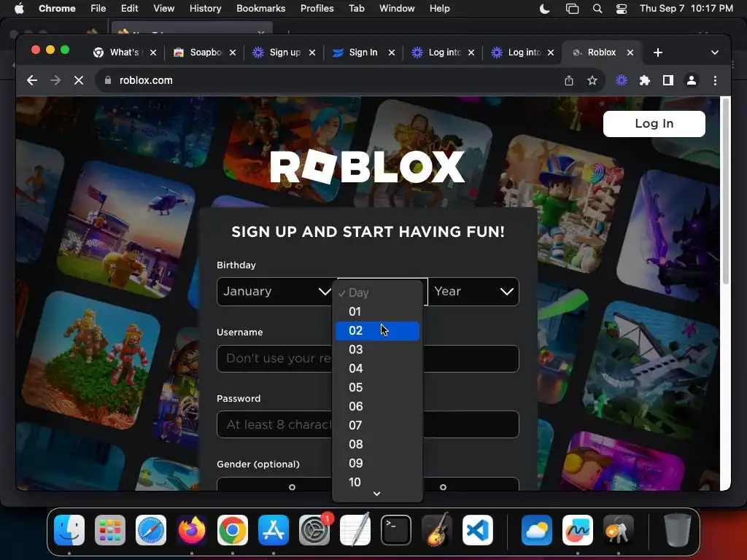
Task: Select day 02 in the list
Action: coord(377,330)
